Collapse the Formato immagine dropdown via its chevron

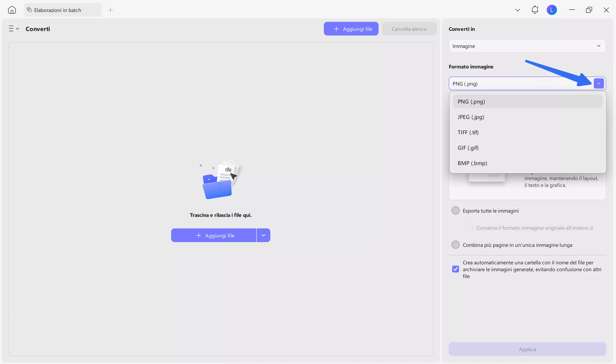(x=599, y=83)
